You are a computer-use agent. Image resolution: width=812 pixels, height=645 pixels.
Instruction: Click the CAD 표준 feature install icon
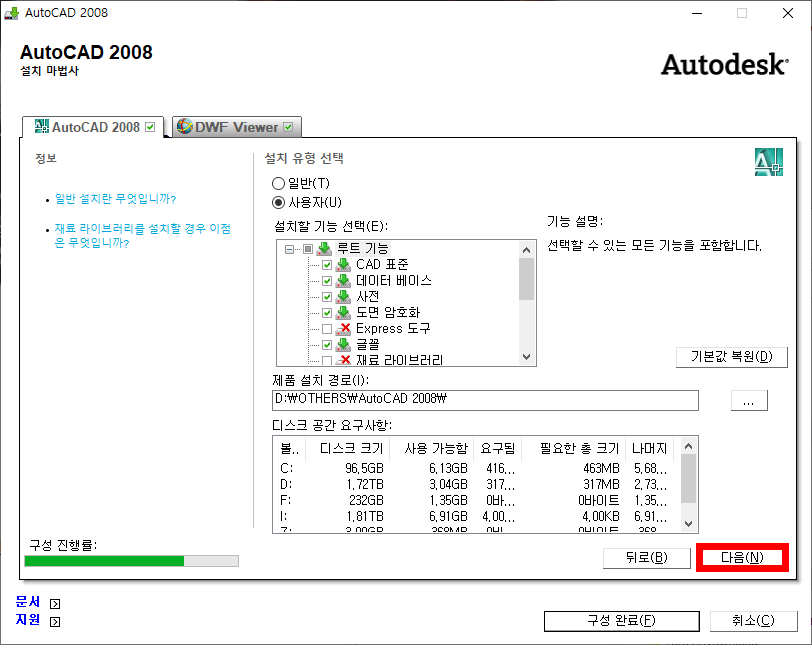click(x=343, y=265)
